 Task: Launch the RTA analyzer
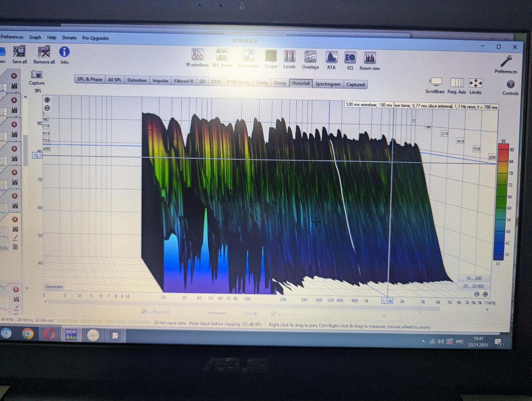(x=331, y=58)
